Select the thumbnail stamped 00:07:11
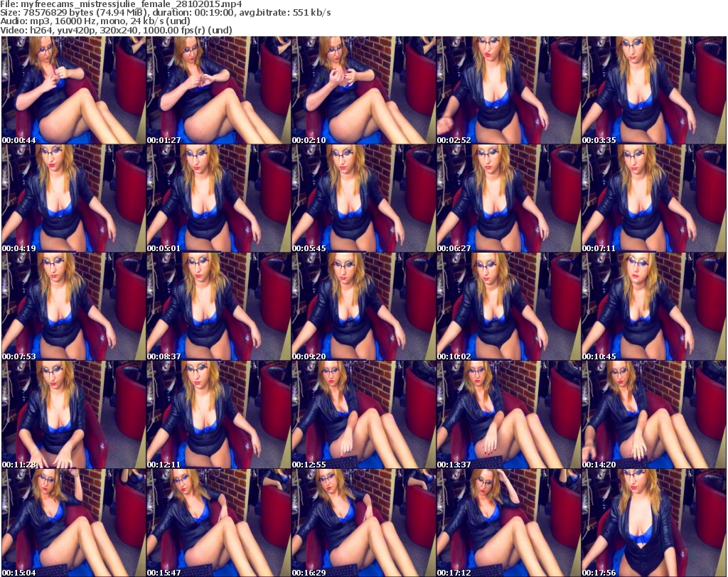 653,198
